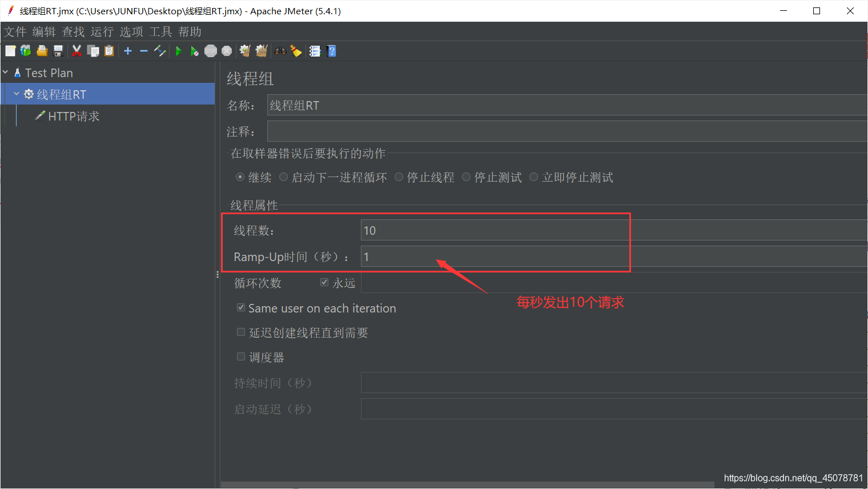The image size is (868, 489).
Task: Click the 启动延迟（秒） field
Action: click(x=614, y=408)
